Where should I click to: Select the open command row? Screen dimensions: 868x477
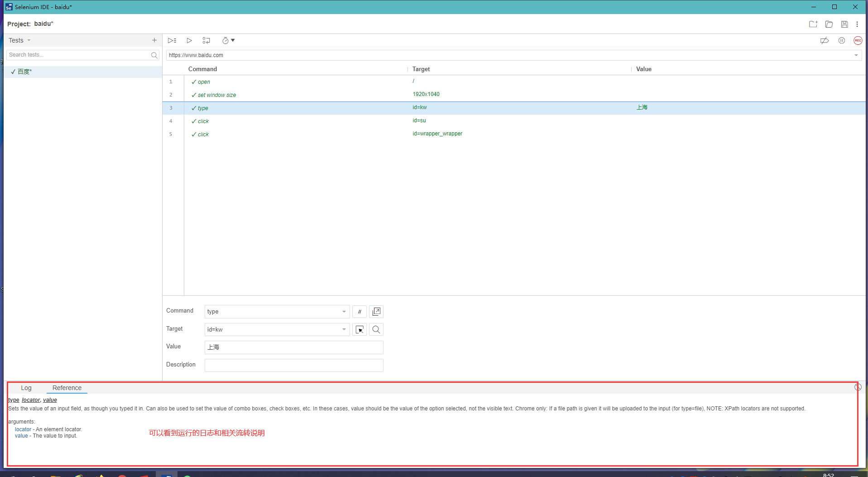(514, 82)
